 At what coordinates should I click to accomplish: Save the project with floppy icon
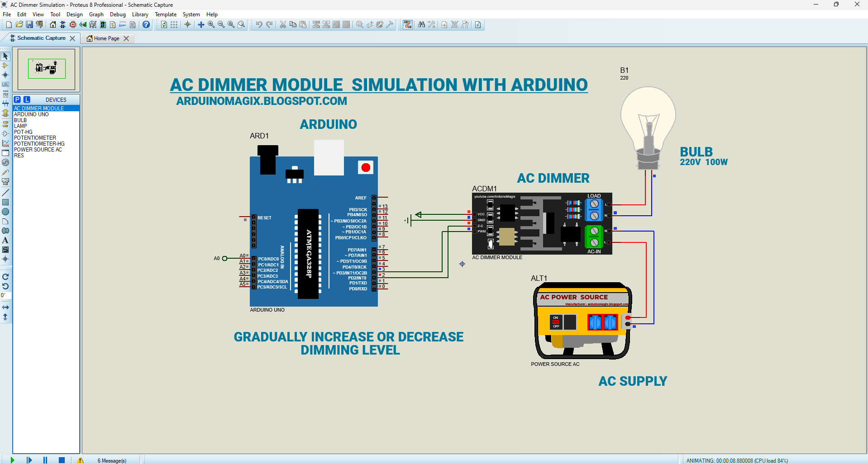[x=29, y=24]
